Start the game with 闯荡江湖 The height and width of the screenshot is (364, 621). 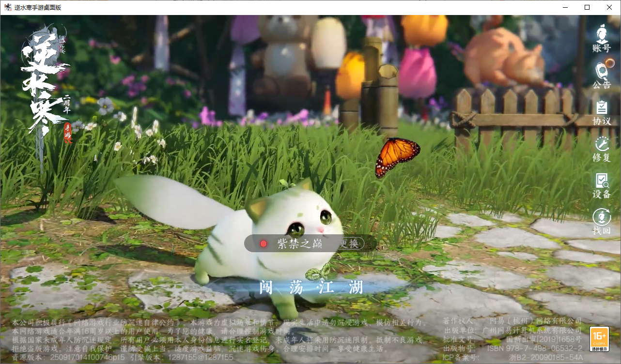tap(311, 288)
